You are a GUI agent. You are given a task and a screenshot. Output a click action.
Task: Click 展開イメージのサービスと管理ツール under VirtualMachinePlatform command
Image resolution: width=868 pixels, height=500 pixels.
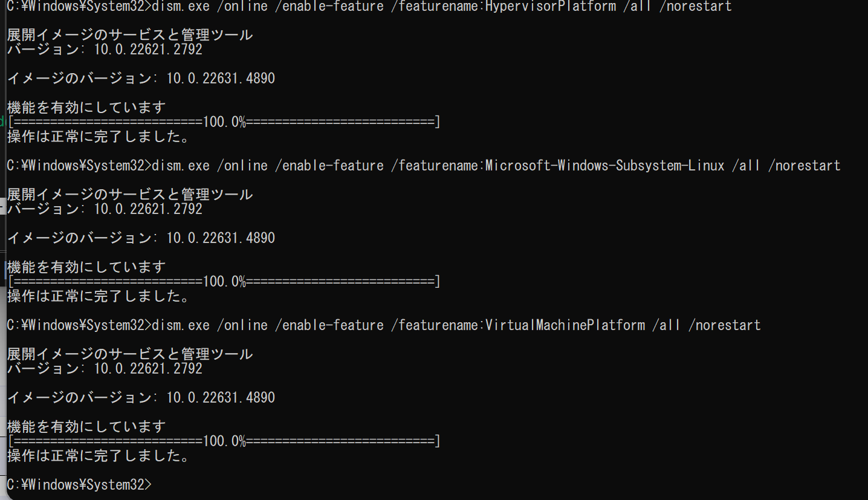coord(130,354)
